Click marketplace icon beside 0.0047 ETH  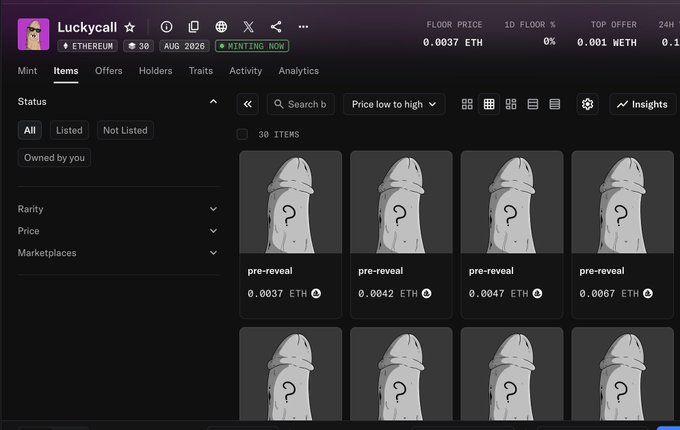tap(537, 293)
